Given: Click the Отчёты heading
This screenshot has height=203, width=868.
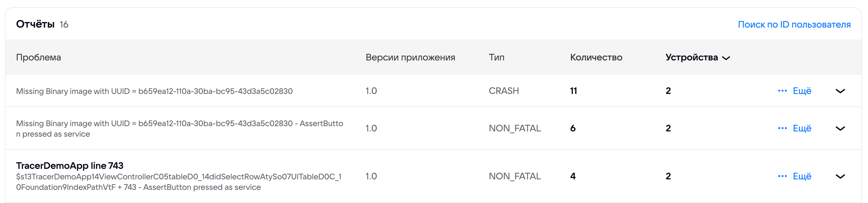Looking at the screenshot, I should coord(35,24).
